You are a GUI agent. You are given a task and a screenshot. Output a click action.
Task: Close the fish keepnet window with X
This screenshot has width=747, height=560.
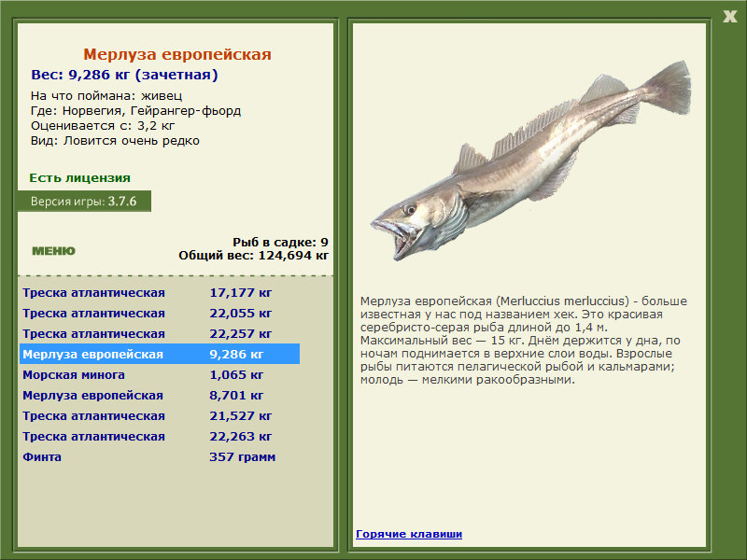click(x=730, y=17)
